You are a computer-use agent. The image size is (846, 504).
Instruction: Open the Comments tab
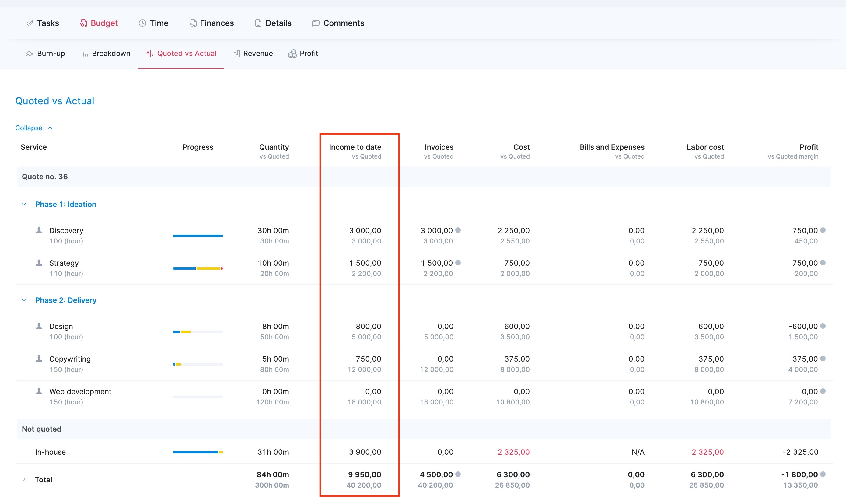click(x=338, y=23)
